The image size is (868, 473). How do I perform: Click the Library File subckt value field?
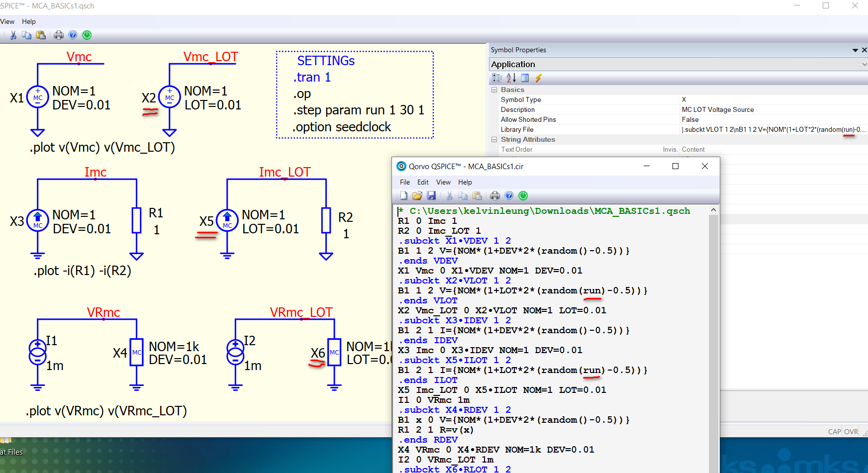pyautogui.click(x=774, y=129)
